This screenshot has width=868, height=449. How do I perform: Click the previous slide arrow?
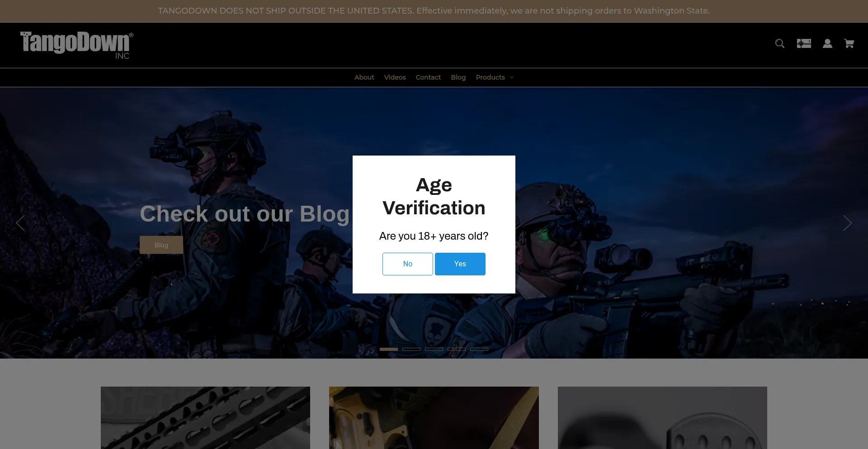(20, 223)
